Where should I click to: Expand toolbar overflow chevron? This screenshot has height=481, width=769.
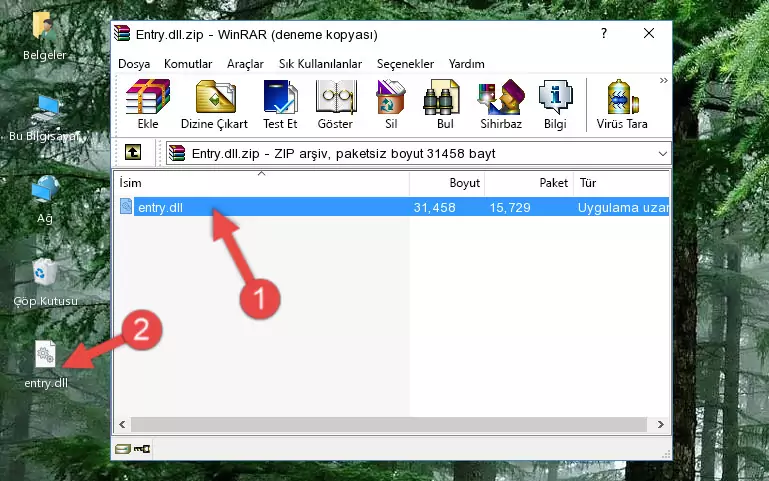(664, 81)
